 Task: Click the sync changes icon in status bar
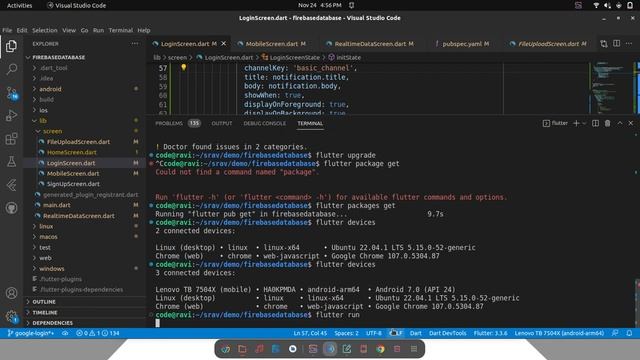point(65,333)
